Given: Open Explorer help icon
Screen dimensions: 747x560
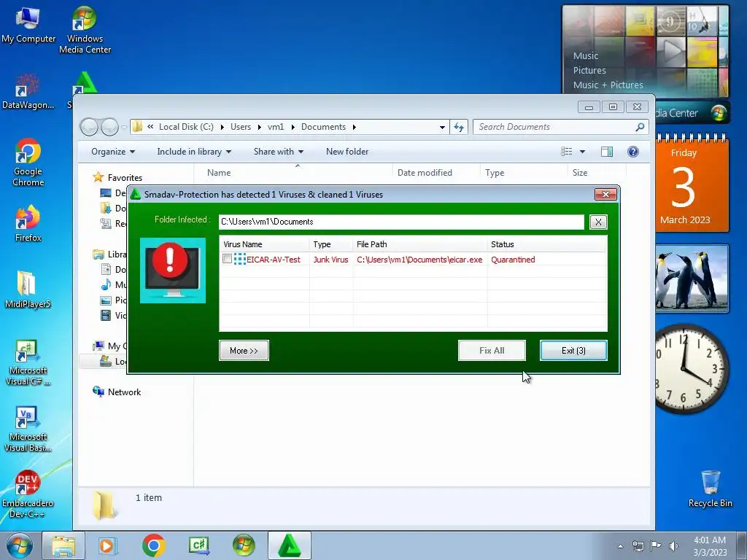Looking at the screenshot, I should [633, 152].
